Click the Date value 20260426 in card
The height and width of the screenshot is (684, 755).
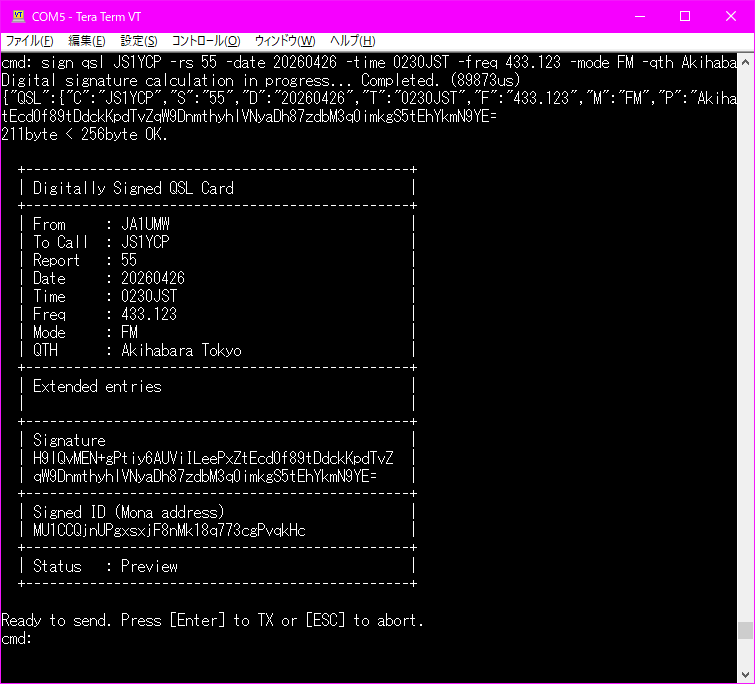click(153, 278)
